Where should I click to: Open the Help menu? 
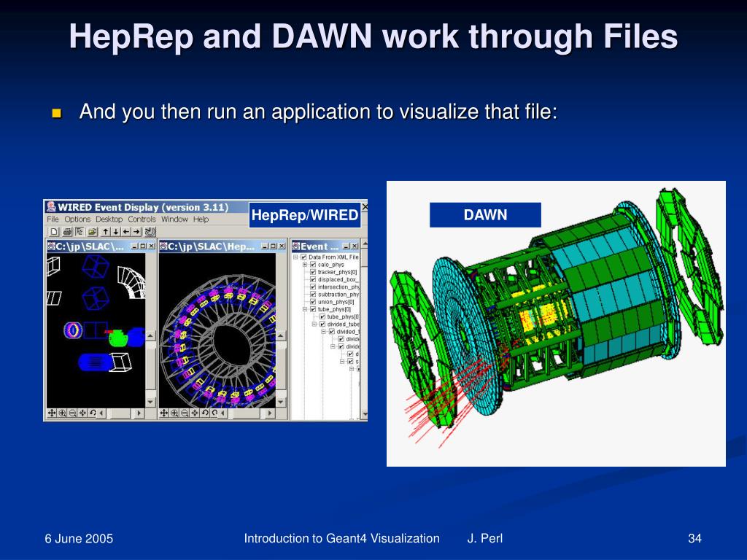click(201, 219)
